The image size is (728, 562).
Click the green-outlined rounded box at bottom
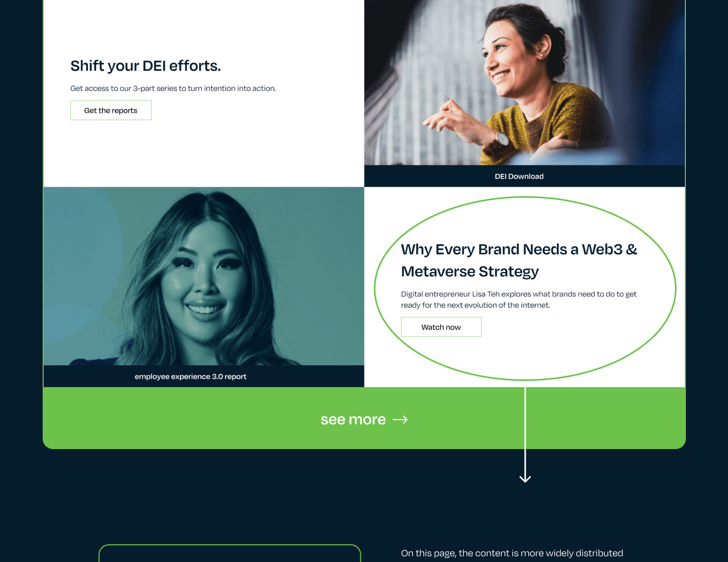pos(230,553)
